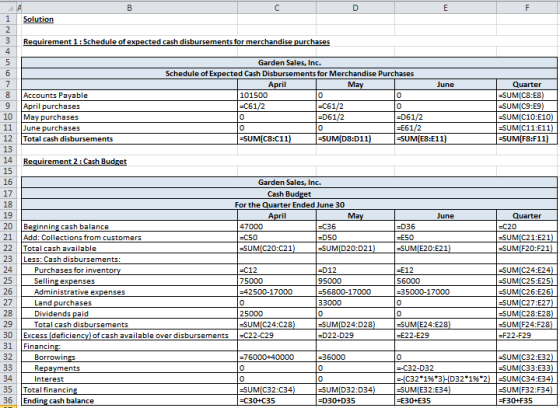Viewport: 560px width, 408px height.
Task: Select the =SUM(C8:E8) cell
Action: click(x=527, y=95)
